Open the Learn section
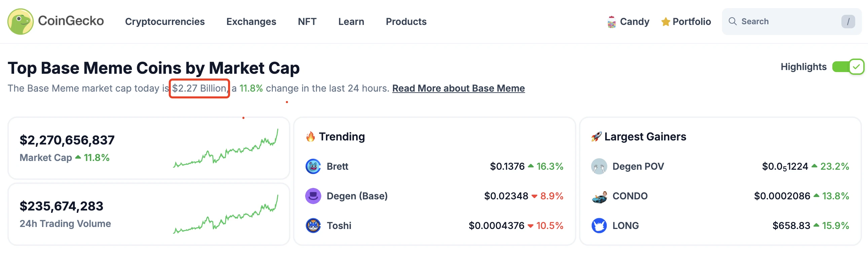This screenshot has height=262, width=868. click(x=351, y=22)
